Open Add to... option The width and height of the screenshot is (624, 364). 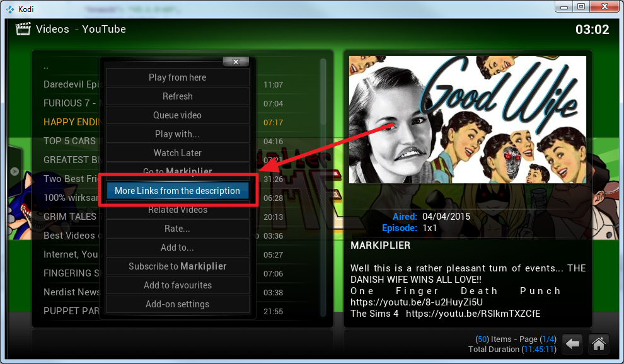click(178, 247)
